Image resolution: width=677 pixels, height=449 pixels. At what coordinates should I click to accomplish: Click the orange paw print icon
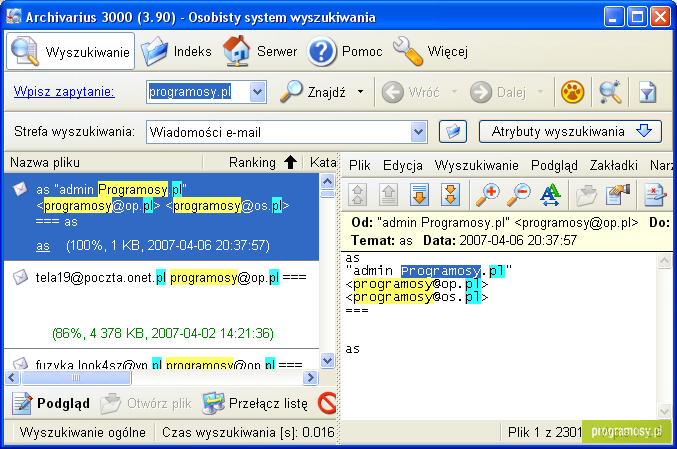pyautogui.click(x=573, y=92)
